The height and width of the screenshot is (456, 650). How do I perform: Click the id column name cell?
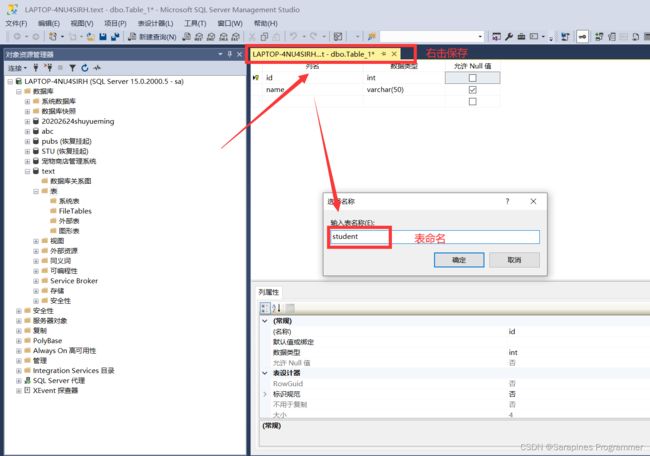[313, 78]
